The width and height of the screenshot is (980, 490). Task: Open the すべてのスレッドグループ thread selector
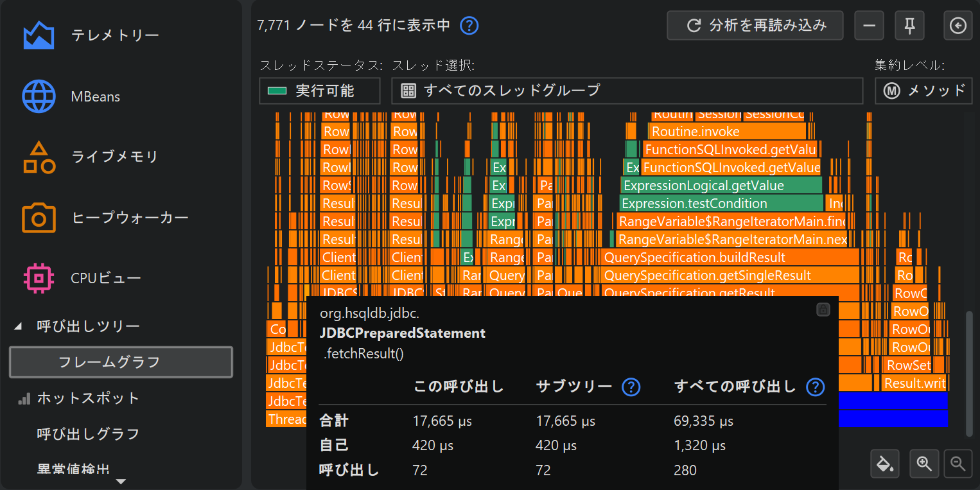(626, 91)
